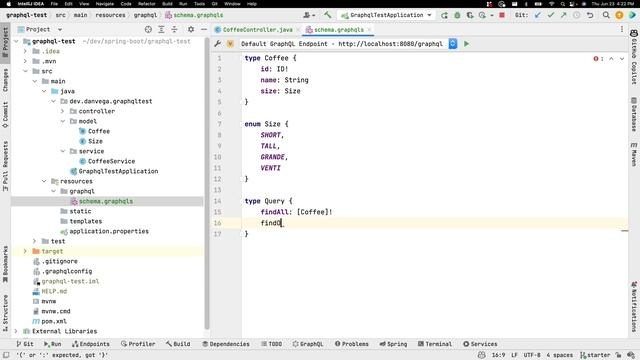Jump to previous highlighted error arrow
This screenshot has width=640, height=360.
pyautogui.click(x=611, y=59)
